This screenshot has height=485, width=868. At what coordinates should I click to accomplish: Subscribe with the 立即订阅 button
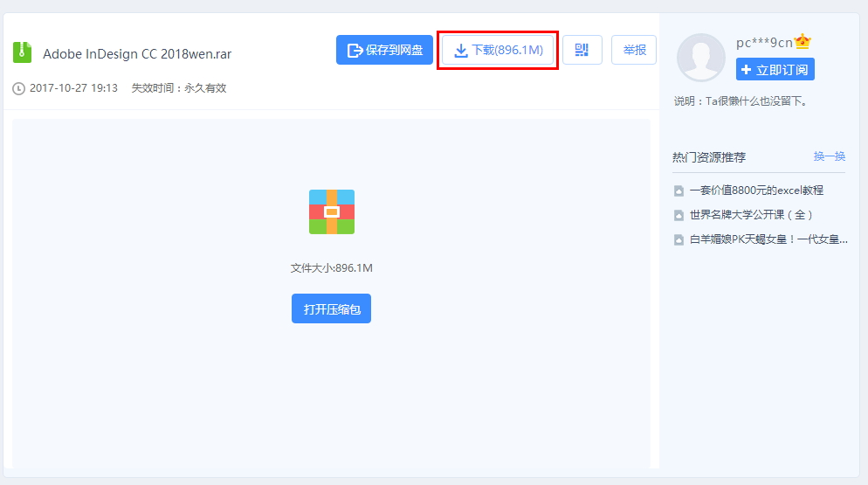click(x=775, y=69)
